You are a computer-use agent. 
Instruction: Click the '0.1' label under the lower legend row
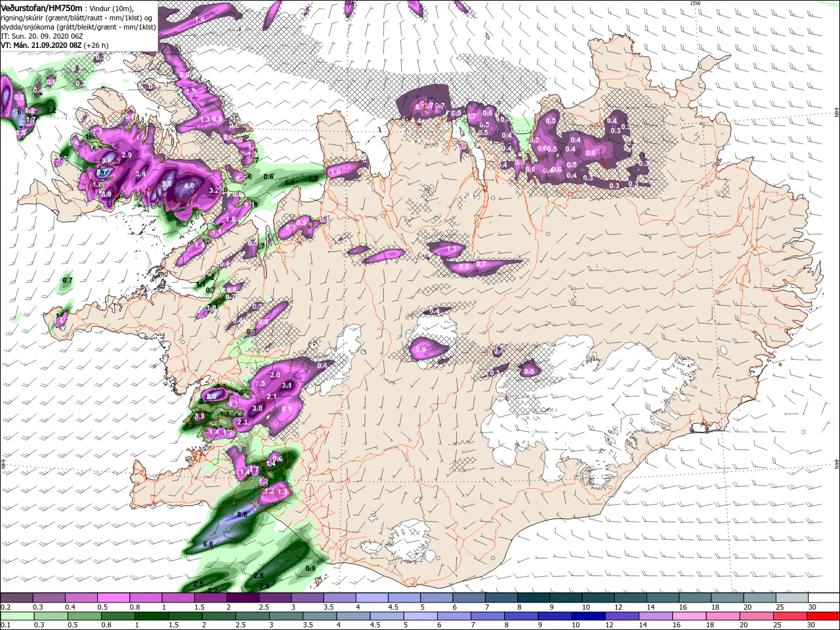pos(6,625)
